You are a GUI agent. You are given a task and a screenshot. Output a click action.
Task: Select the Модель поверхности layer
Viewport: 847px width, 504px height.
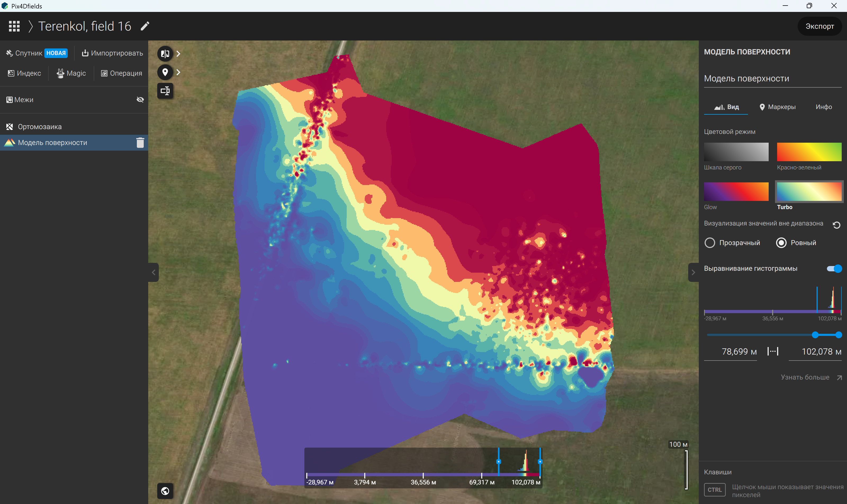click(x=74, y=143)
